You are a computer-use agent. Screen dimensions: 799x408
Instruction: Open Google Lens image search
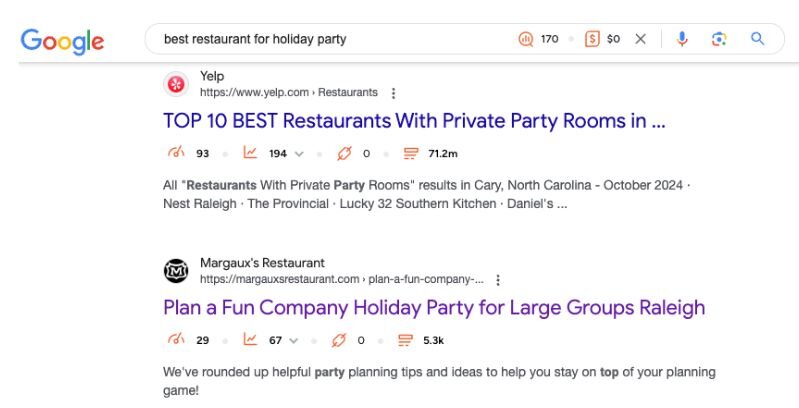tap(718, 39)
